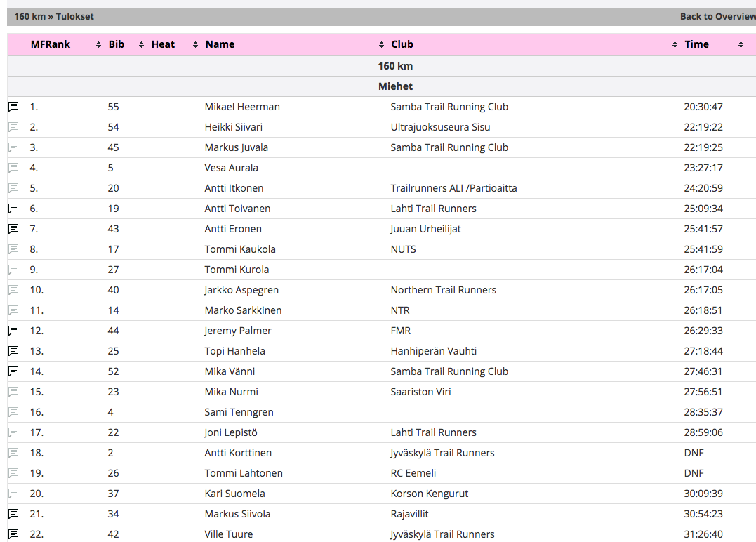This screenshot has width=756, height=542.
Task: Open comment icon for Topi Hanhela row
Action: point(13,350)
